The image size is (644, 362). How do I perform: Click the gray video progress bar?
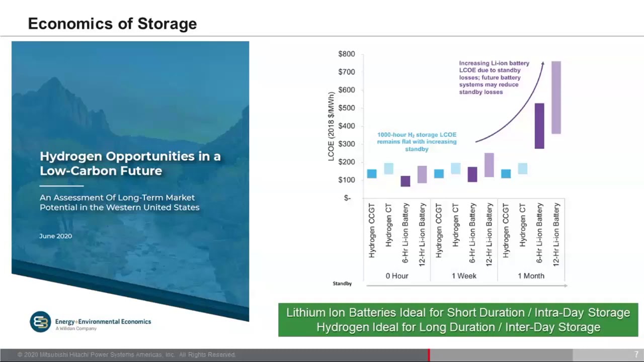pyautogui.click(x=322, y=355)
